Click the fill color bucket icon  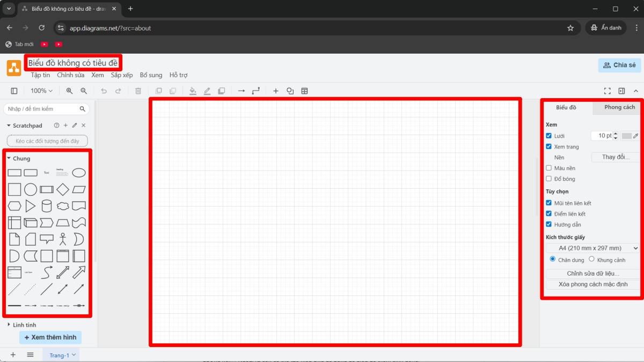pos(193,91)
